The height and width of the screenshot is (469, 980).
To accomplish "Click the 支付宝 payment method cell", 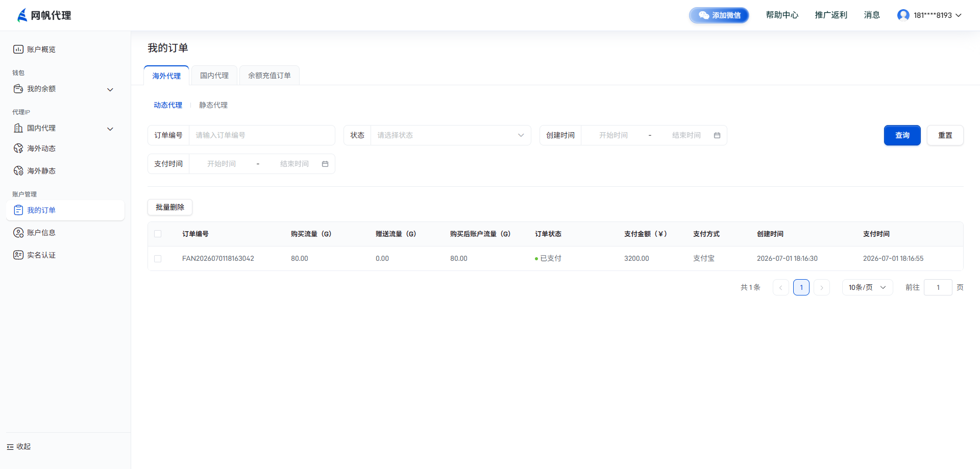I will click(x=704, y=259).
